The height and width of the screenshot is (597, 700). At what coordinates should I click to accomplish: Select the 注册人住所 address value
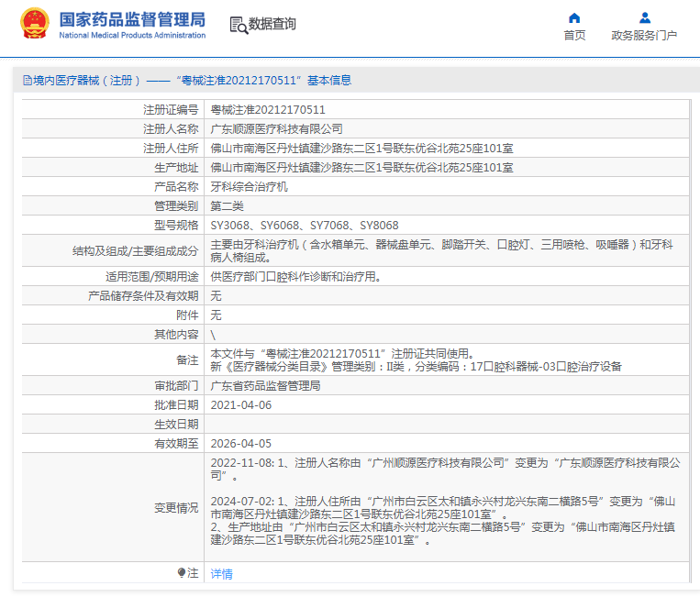(x=361, y=149)
